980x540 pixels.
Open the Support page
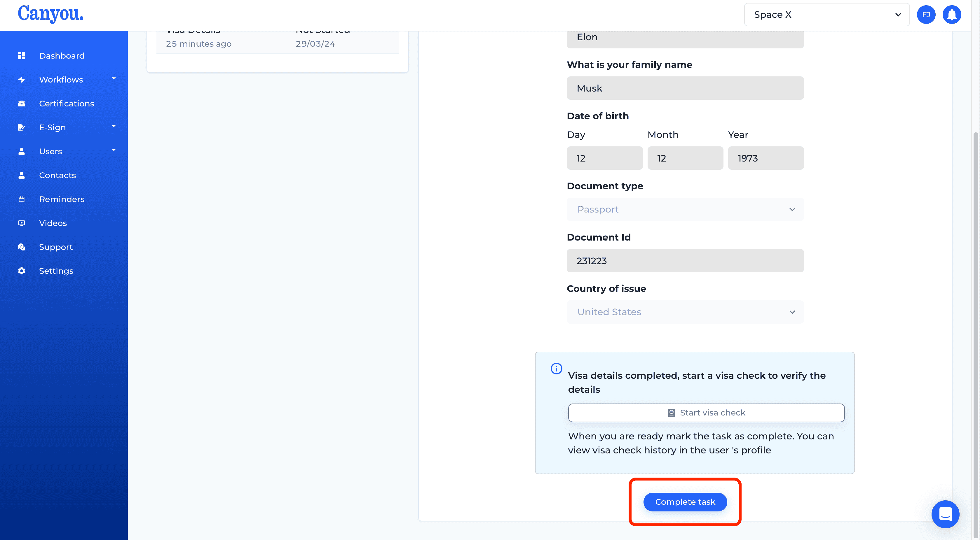click(56, 247)
